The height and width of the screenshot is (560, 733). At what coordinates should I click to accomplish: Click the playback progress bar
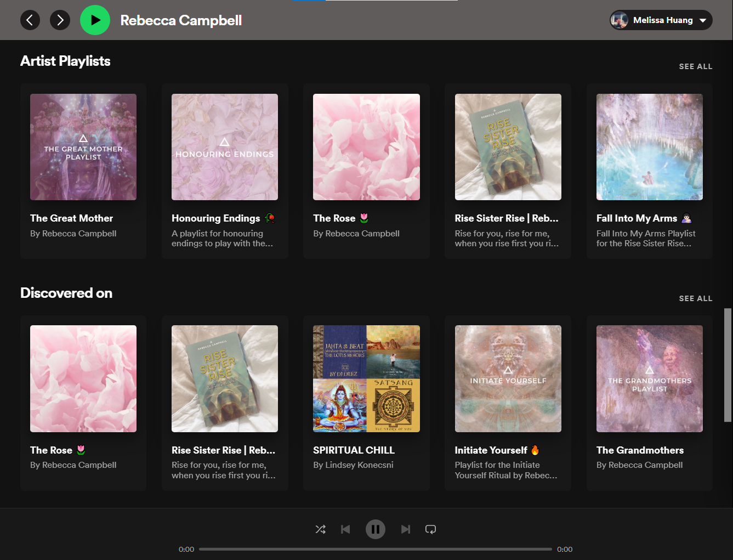[x=375, y=549]
